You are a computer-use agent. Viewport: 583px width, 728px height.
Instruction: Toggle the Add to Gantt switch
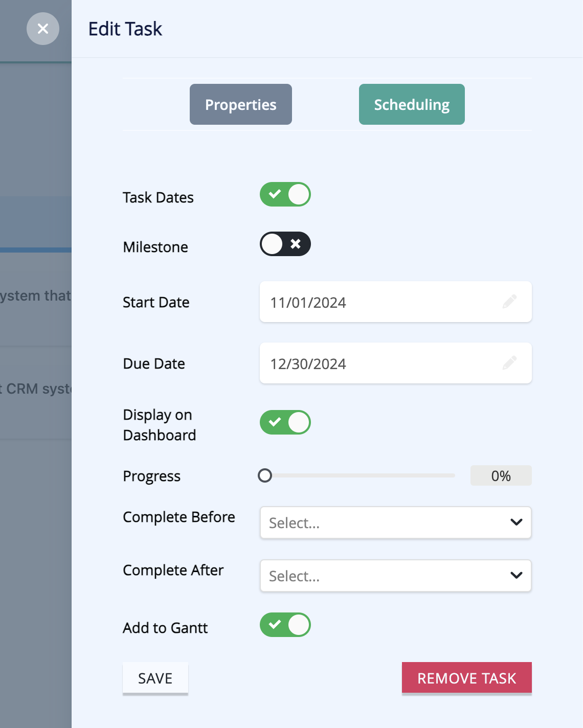point(285,625)
